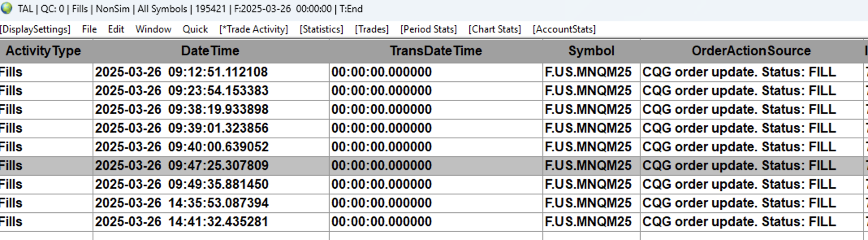The image size is (868, 240).
Task: Open the Quick menu
Action: click(x=195, y=29)
